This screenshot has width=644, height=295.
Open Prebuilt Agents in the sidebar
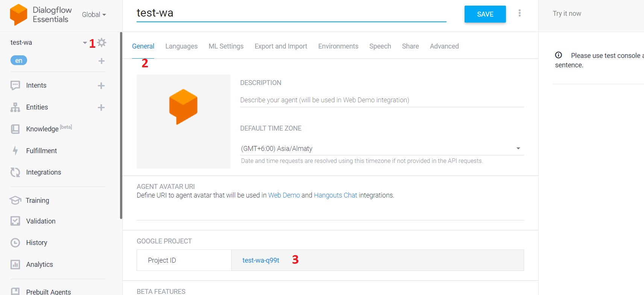pyautogui.click(x=49, y=292)
